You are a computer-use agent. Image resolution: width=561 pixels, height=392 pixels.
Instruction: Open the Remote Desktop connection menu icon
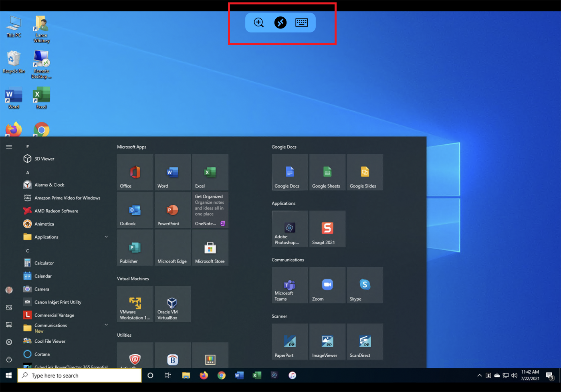[x=280, y=22]
